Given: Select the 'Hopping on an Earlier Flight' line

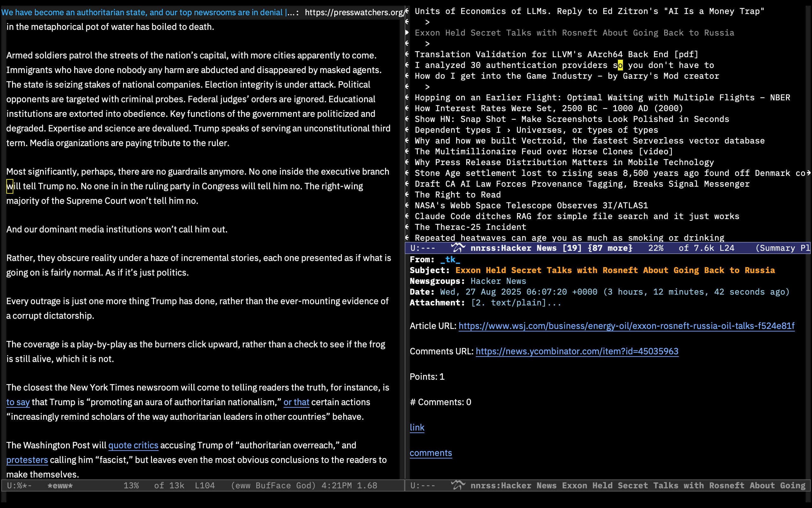Looking at the screenshot, I should pyautogui.click(x=602, y=97).
